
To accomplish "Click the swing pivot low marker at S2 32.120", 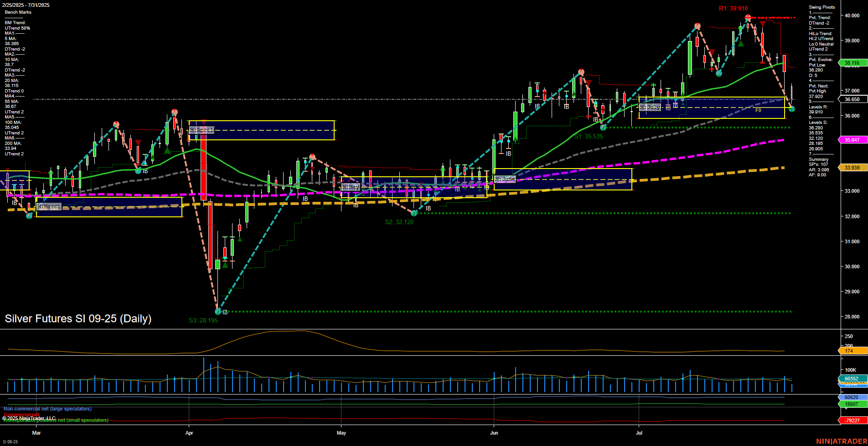I will click(x=414, y=213).
